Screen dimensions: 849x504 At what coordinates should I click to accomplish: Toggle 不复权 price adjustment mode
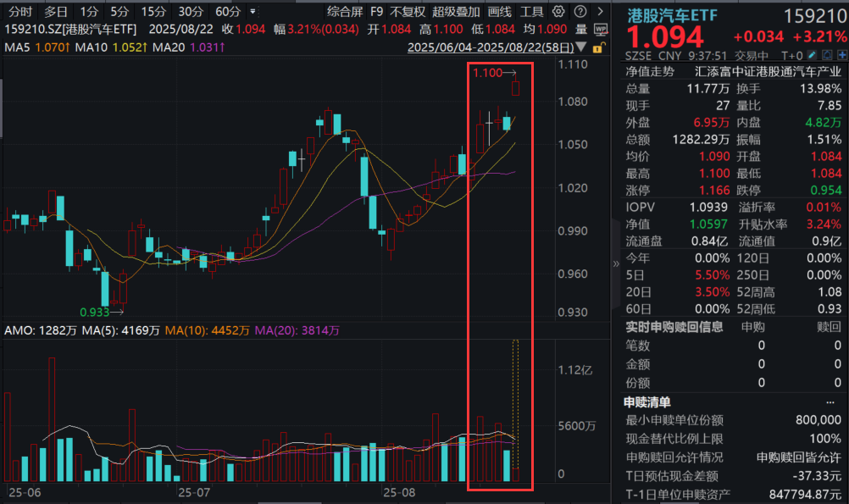pyautogui.click(x=408, y=12)
